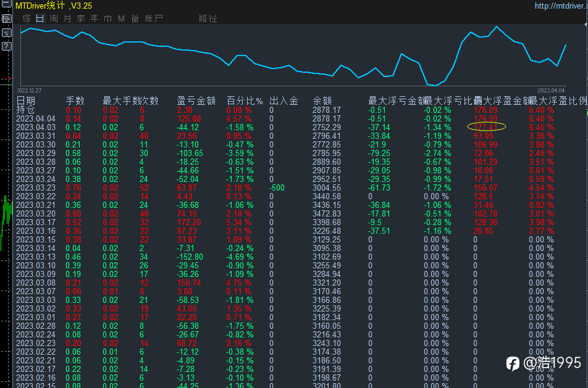588x388 pixels.
Task: Click the 3472.83 balance value
Action: [327, 213]
